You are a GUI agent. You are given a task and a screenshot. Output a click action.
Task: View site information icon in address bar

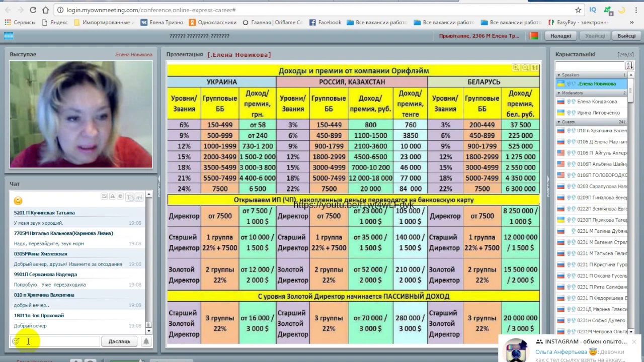(60, 10)
